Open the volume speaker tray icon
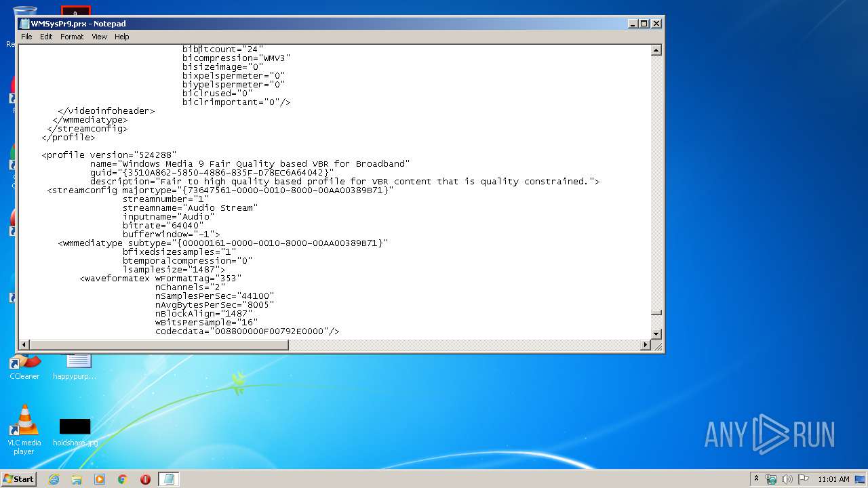Screen dimensions: 868x488 click(x=787, y=479)
